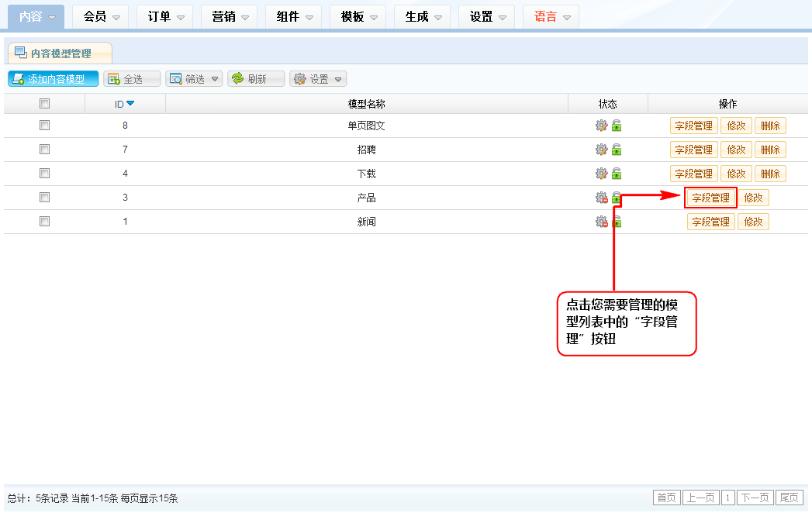Click 删除 for the 下载 model
The height and width of the screenshot is (513, 812).
point(770,174)
